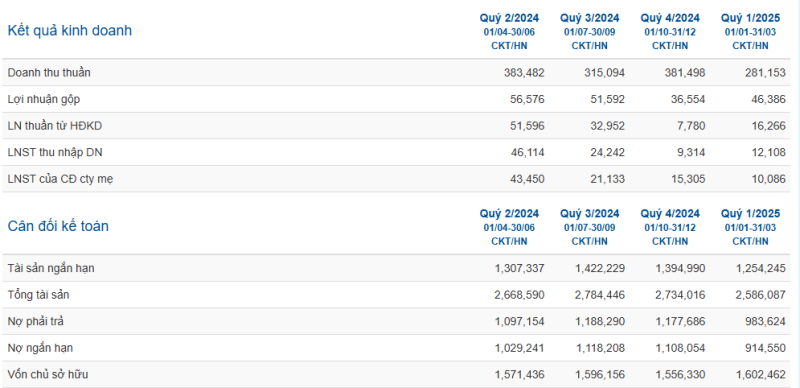
Task: Select the LN thuần từ HĐKD row label
Action: (55, 126)
